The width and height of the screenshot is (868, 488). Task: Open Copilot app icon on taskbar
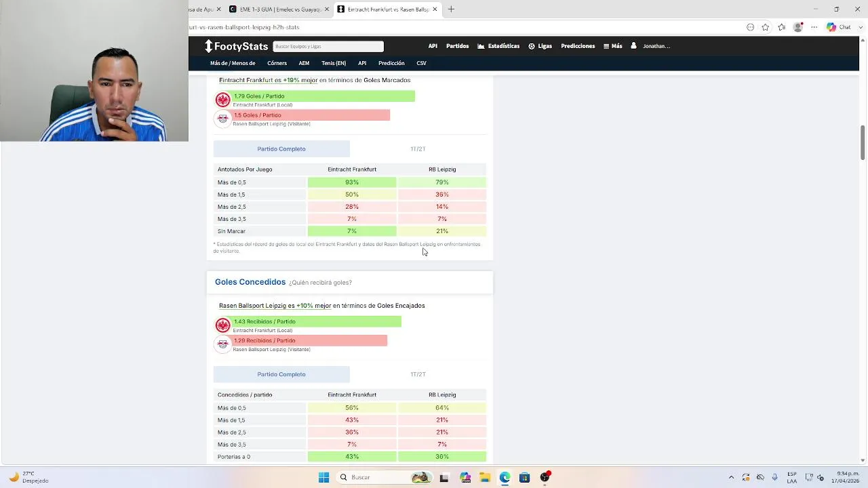465,477
